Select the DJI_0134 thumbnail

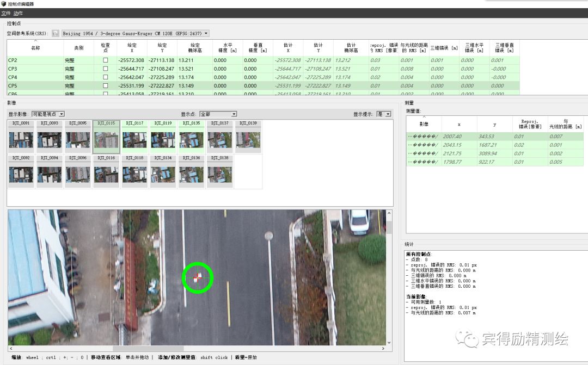tap(163, 172)
